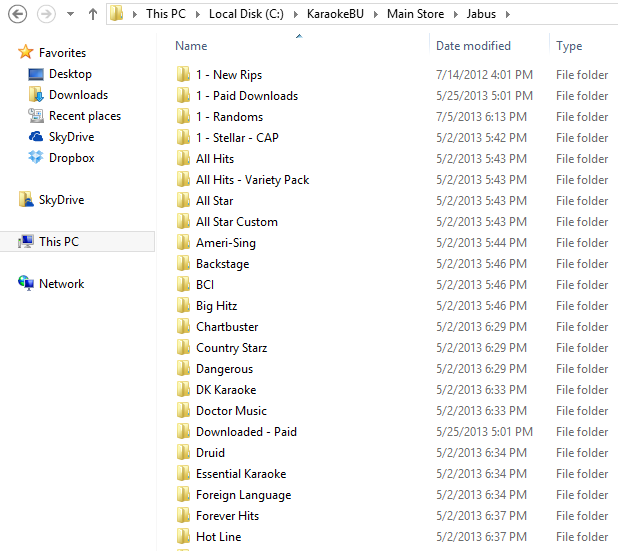Screen dimensions: 618x554
Task: Click the Essential Karaoke folder icon
Action: click(x=183, y=474)
